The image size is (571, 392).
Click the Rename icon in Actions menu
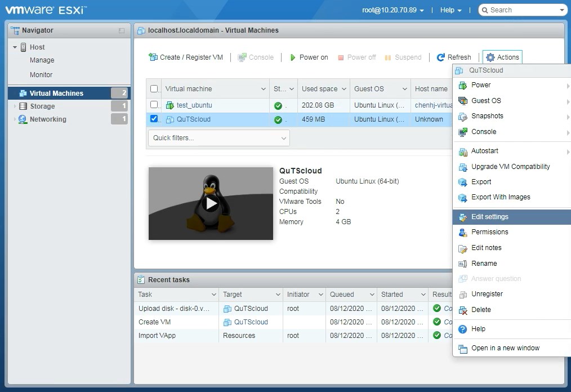463,264
